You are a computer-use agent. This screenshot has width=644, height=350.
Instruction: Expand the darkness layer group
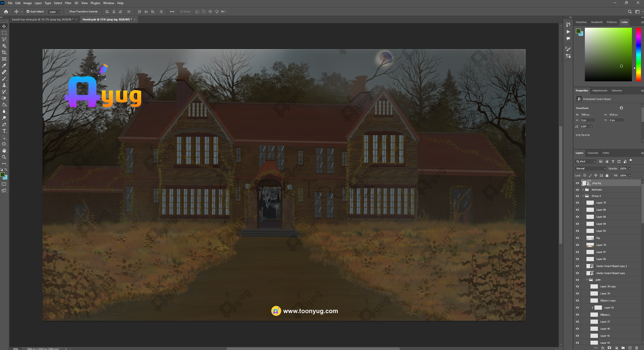[x=582, y=189]
